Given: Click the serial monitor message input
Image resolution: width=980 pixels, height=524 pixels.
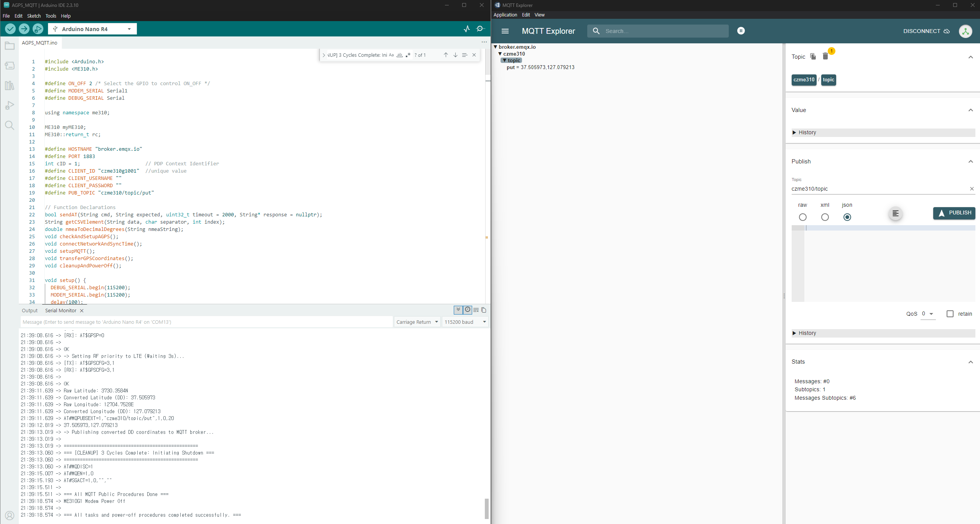Looking at the screenshot, I should tap(206, 322).
